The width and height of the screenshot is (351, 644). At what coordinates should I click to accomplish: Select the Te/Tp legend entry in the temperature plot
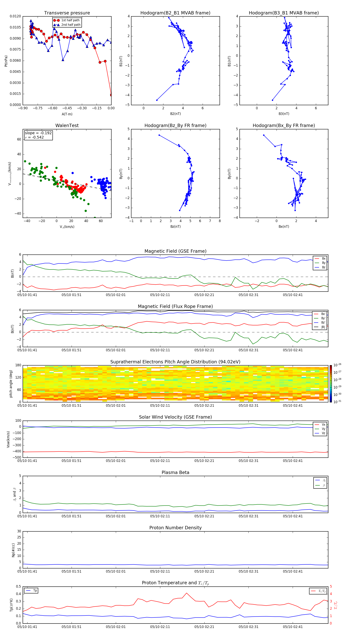[318, 591]
